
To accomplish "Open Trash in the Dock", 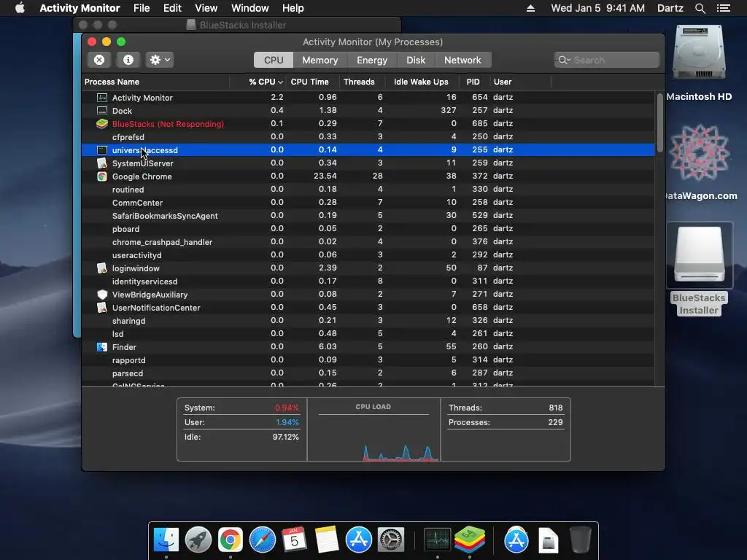I will click(581, 540).
